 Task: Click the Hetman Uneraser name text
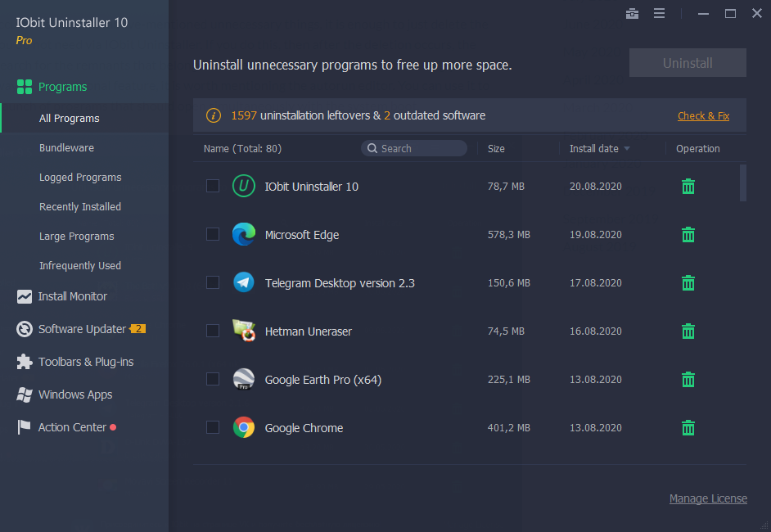pos(309,331)
